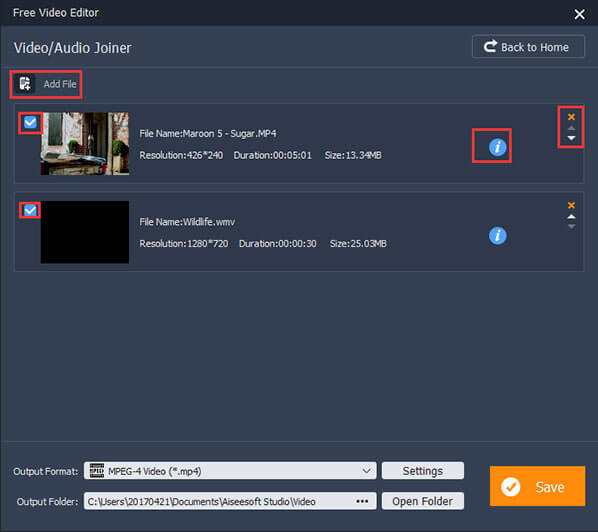Open the MPEG-4 Video format combo box
This screenshot has width=598, height=532.
(x=230, y=471)
